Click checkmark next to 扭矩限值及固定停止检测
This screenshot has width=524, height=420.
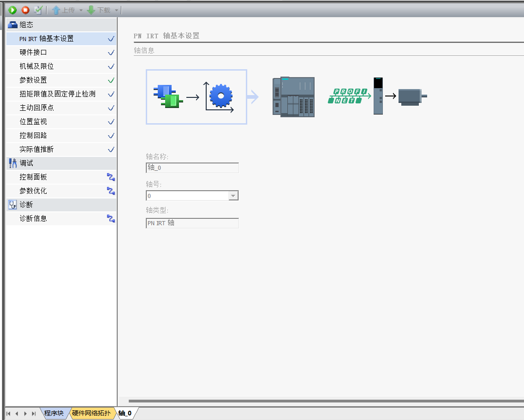point(111,94)
